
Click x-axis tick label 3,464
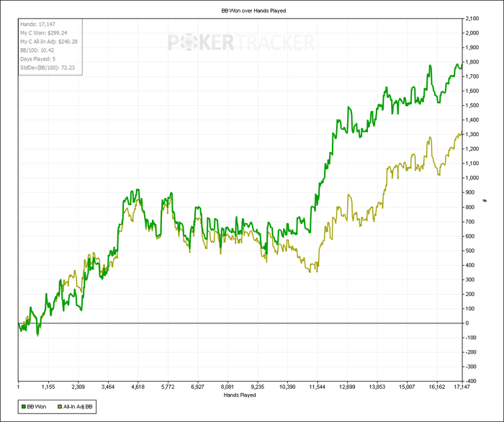[x=108, y=387]
